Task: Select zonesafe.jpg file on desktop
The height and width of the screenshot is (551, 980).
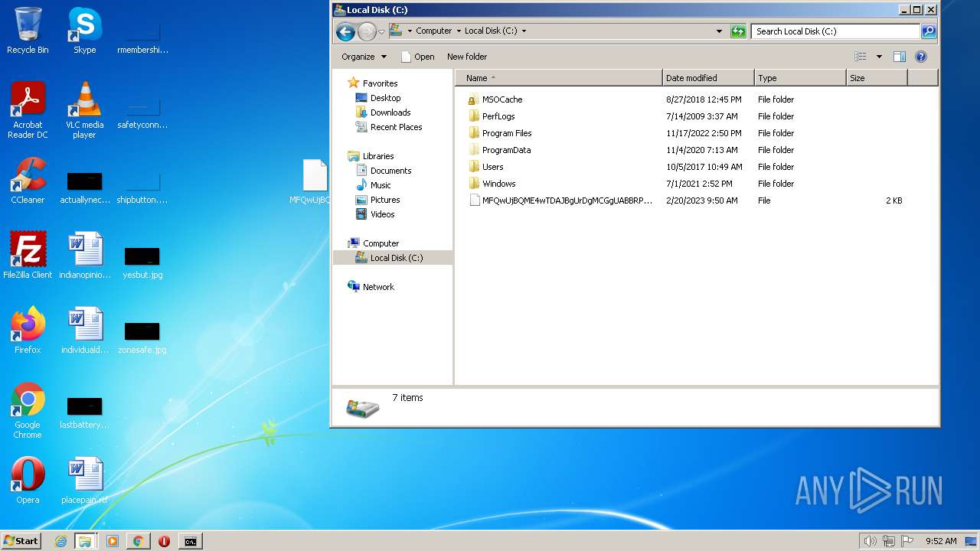Action: pyautogui.click(x=142, y=337)
